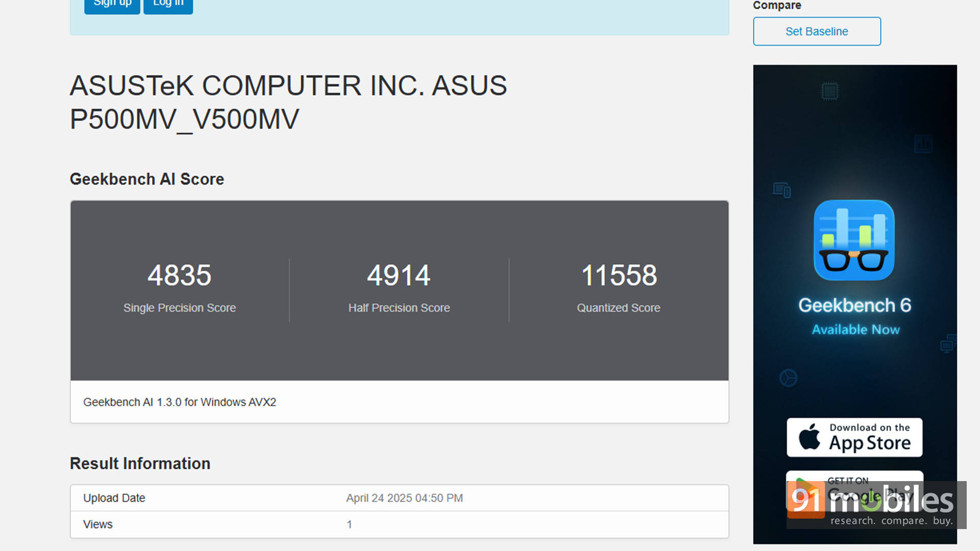Click the April 24 2025 04:50 PM value
Viewport: 980px width, 551px height.
(x=404, y=498)
